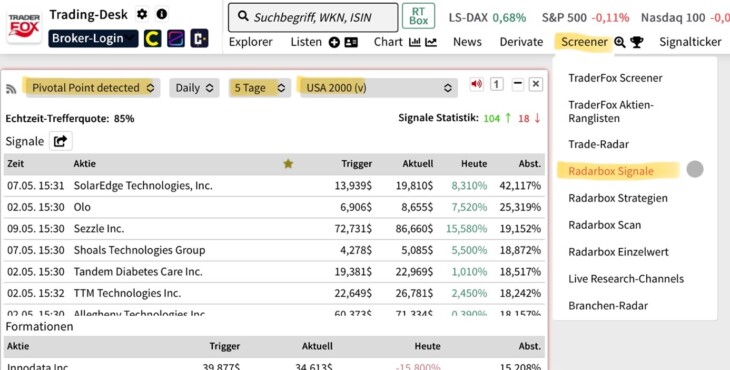
Task: Click the trophy icon beside Screener
Action: (x=636, y=42)
